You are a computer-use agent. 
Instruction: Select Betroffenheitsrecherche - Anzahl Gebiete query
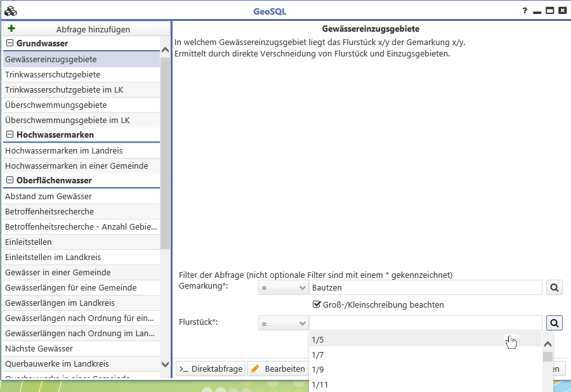[x=82, y=226]
